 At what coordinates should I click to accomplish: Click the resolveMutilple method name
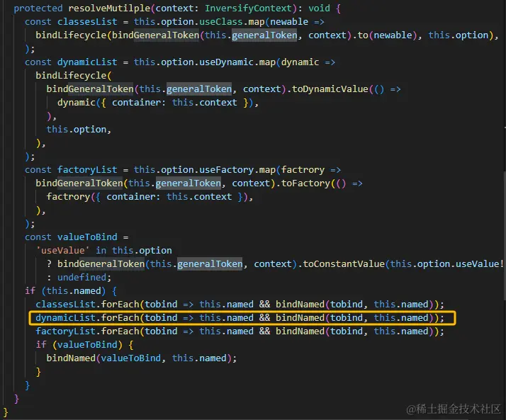point(109,8)
